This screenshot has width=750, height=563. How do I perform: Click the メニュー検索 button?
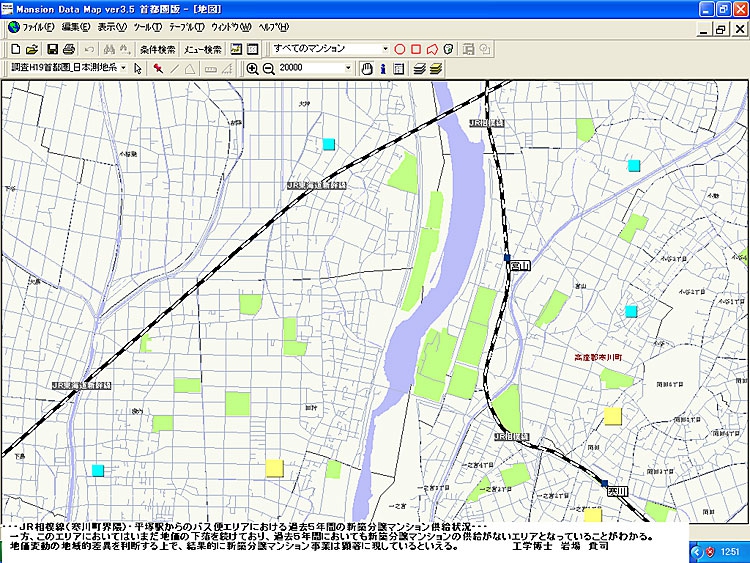(x=203, y=49)
